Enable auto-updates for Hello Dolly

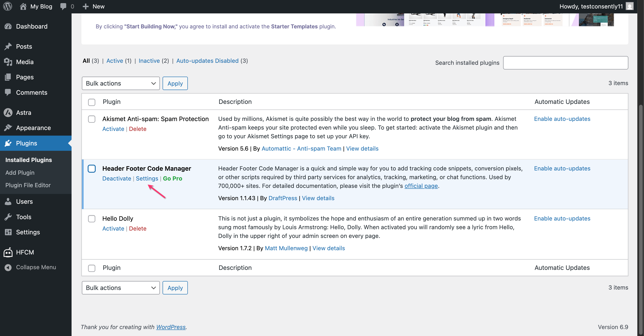pos(562,218)
